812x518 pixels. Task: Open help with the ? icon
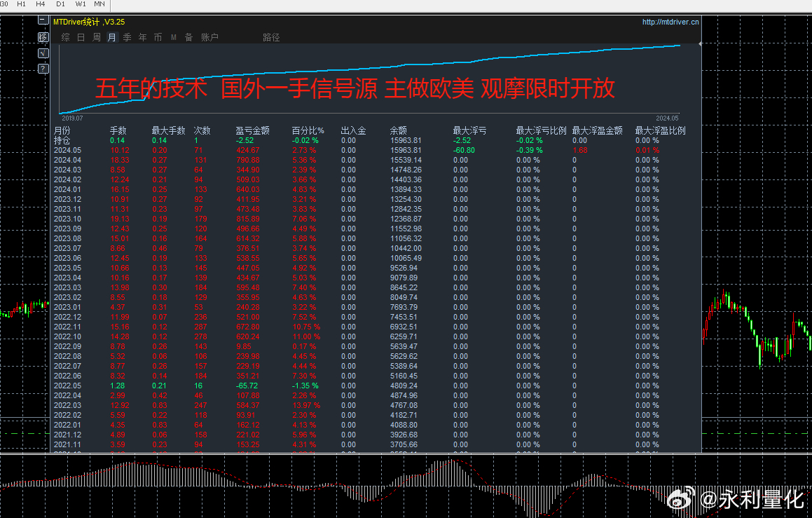(43, 69)
